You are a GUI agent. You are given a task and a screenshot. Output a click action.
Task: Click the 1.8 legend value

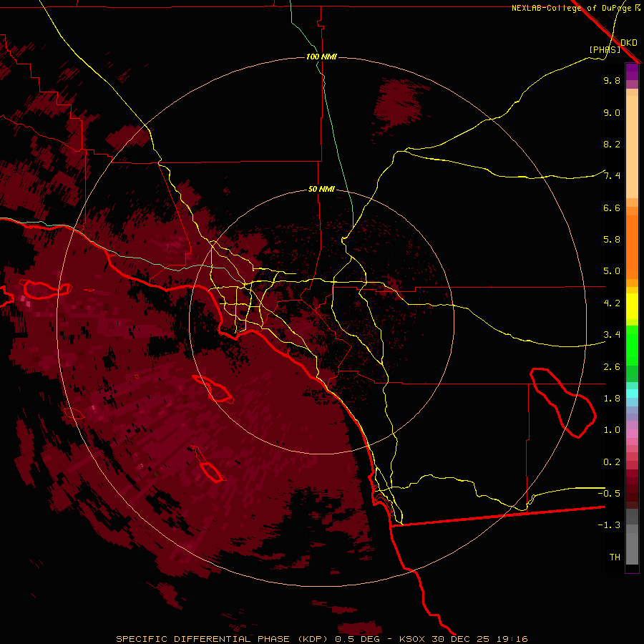612,399
